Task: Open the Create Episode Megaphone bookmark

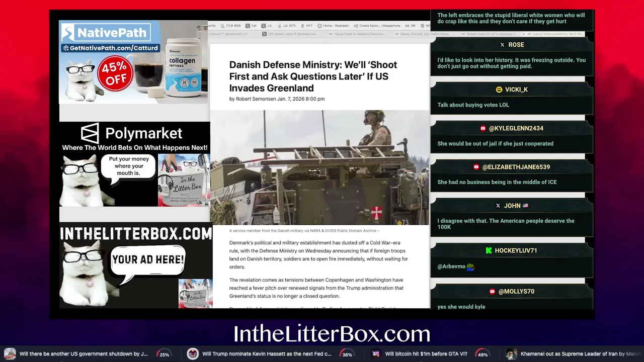Action: (x=377, y=26)
